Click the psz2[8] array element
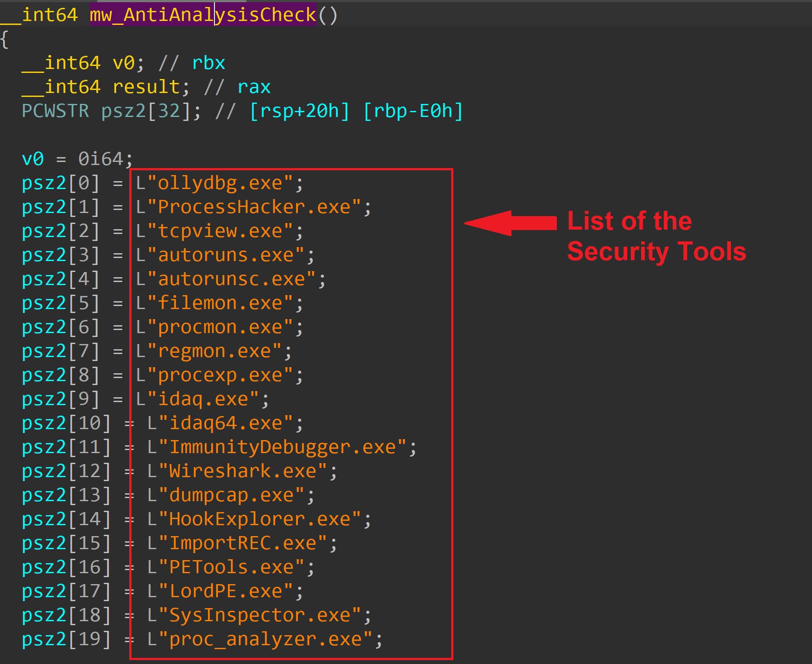 (61, 375)
